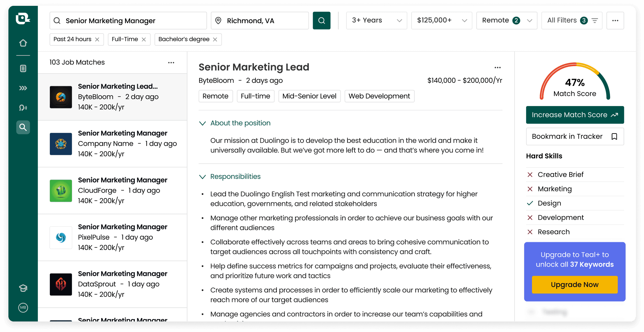644x332 pixels.
Task: Open the triple-chevron tracker icon in sidebar
Action: pos(23,88)
